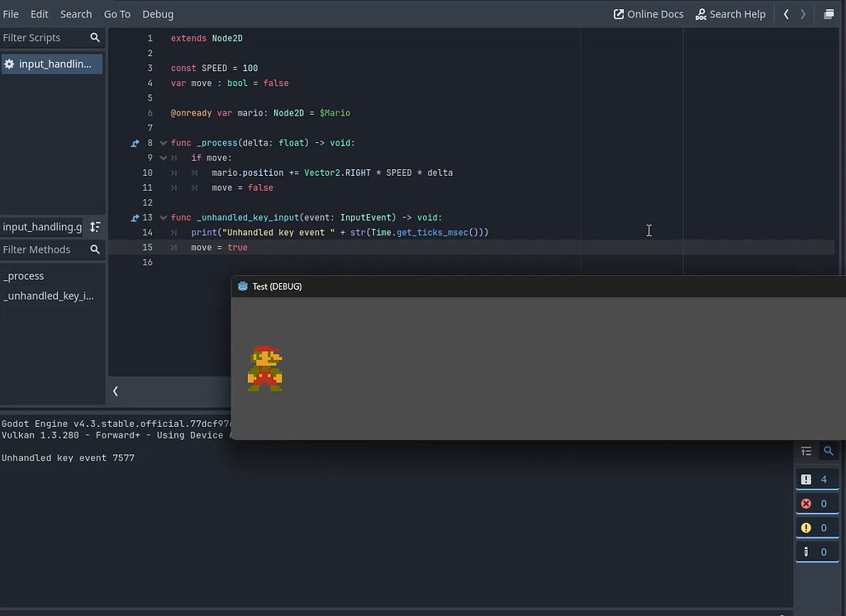
Task: Click the Filter Scripts search icon
Action: pos(95,37)
